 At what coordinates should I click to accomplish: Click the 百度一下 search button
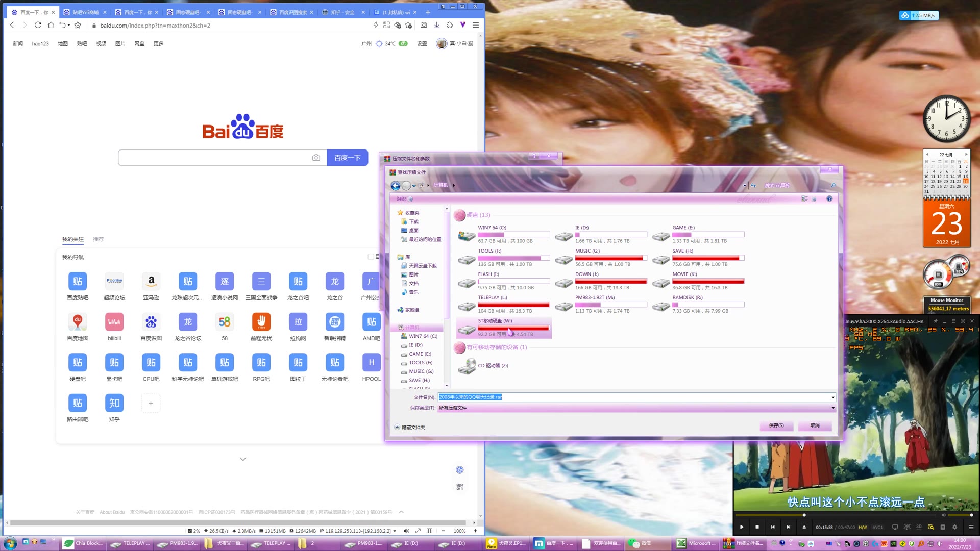[x=347, y=158]
